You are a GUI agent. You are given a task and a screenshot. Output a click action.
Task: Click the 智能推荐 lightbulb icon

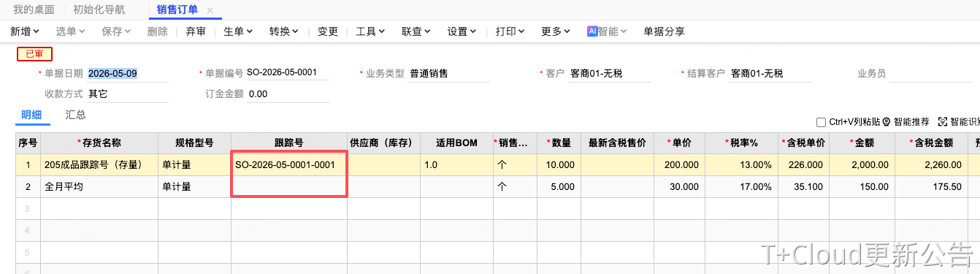[x=887, y=122]
